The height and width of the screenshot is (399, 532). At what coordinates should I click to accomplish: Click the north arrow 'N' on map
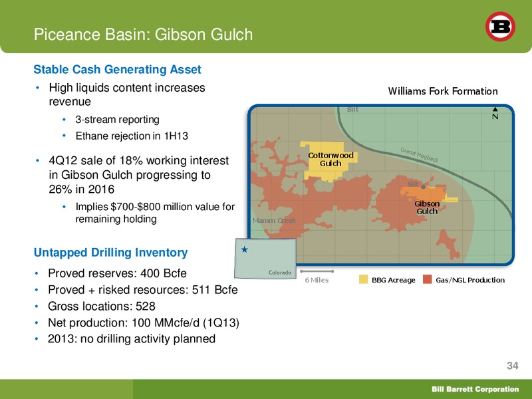pos(495,114)
